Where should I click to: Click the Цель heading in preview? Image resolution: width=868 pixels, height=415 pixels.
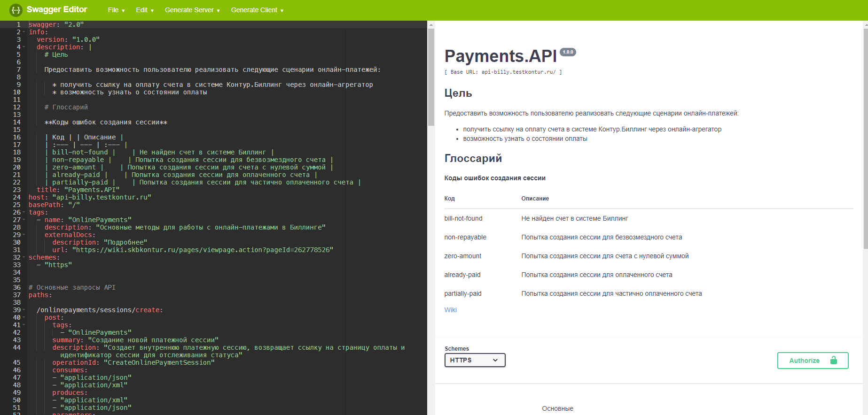[x=458, y=93]
